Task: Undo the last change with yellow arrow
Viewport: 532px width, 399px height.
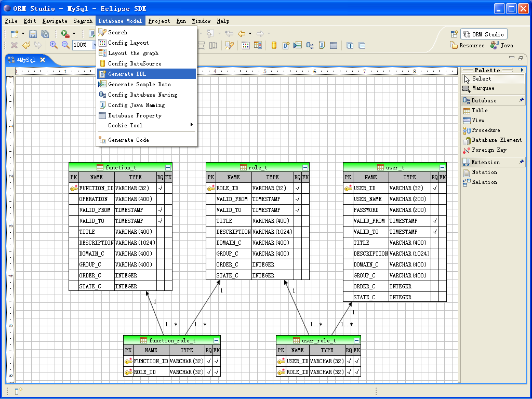Action: (x=26, y=45)
